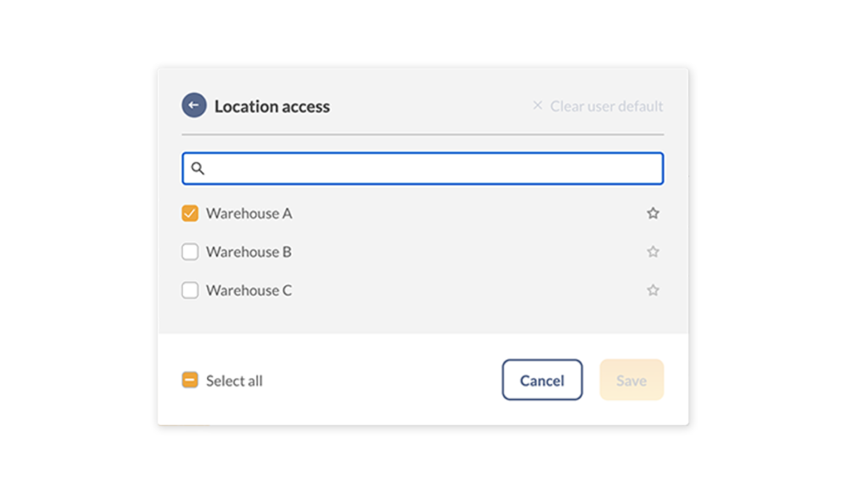
Task: Star Warehouse C as default
Action: pyautogui.click(x=653, y=290)
